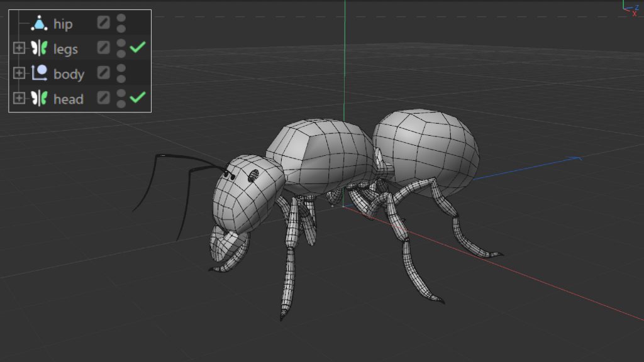Click the legs symmetry object icon
The image size is (644, 362).
(39, 48)
